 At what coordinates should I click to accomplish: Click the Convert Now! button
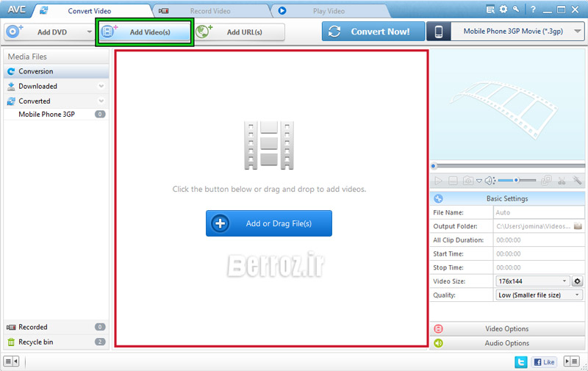pyautogui.click(x=373, y=32)
